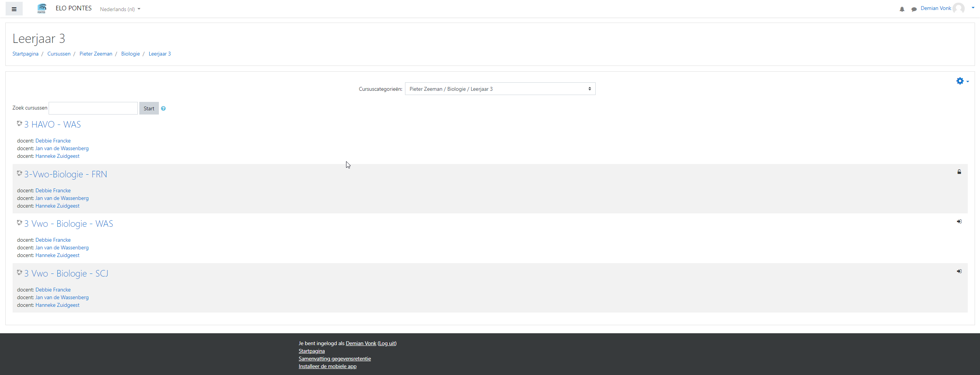Image resolution: width=980 pixels, height=375 pixels.
Task: Click the help icon next to Start
Action: pyautogui.click(x=163, y=108)
